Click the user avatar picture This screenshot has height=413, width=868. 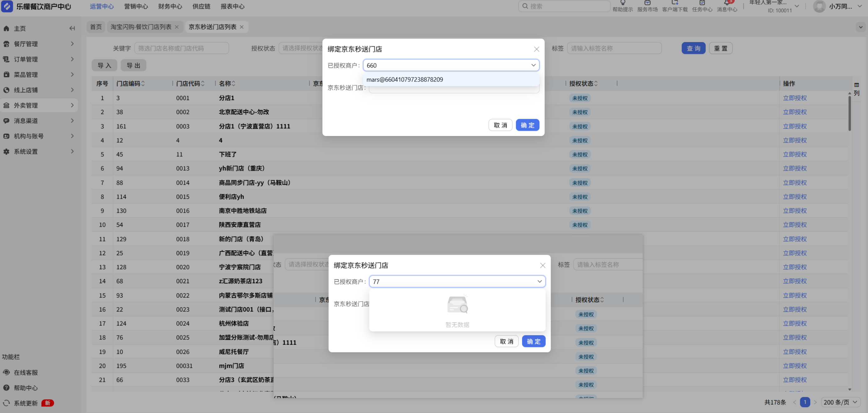[x=819, y=7]
